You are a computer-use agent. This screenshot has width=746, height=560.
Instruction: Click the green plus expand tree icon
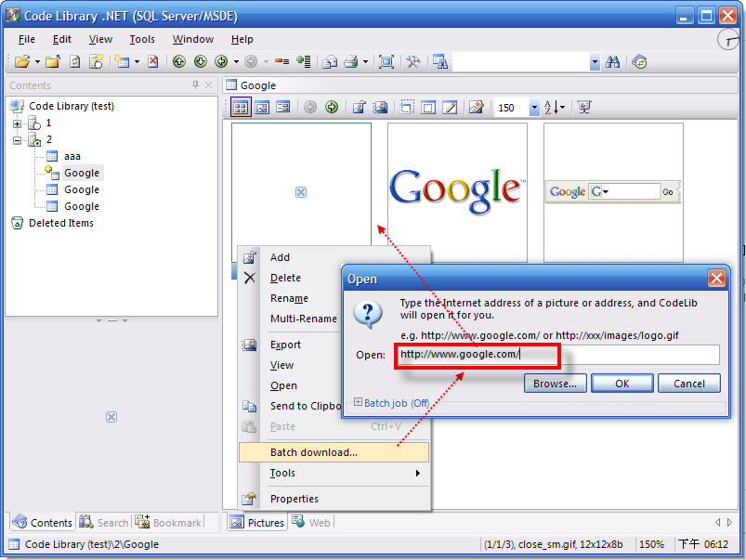coord(303,62)
